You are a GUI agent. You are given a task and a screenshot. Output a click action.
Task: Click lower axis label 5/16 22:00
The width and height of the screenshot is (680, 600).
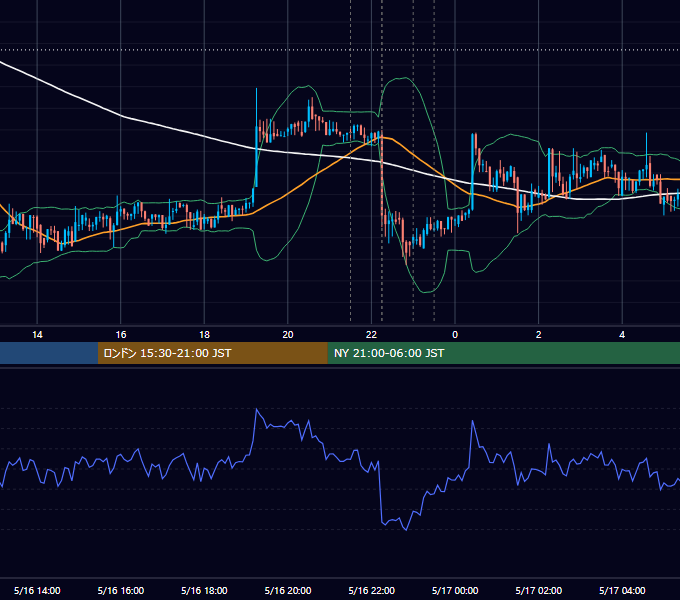pos(372,590)
